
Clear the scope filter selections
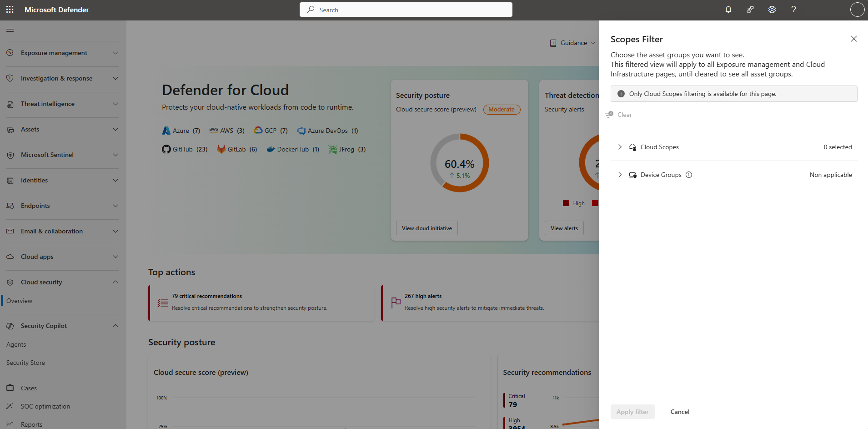(619, 115)
